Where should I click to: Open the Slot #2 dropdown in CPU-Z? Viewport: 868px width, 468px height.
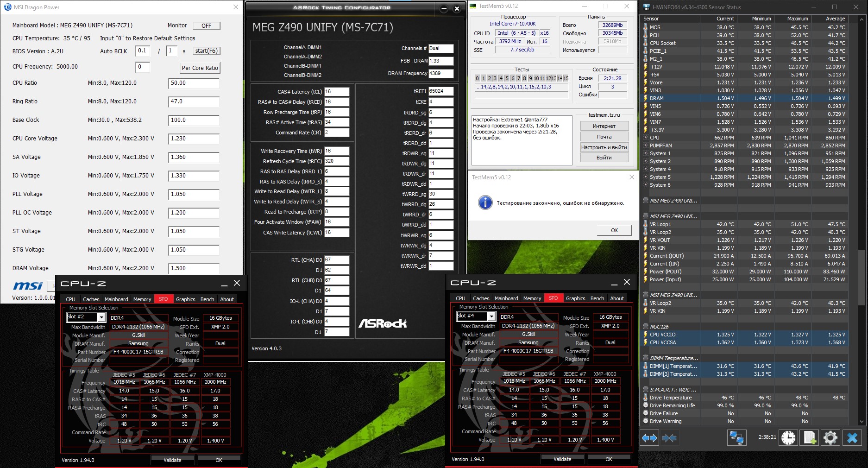pos(101,317)
